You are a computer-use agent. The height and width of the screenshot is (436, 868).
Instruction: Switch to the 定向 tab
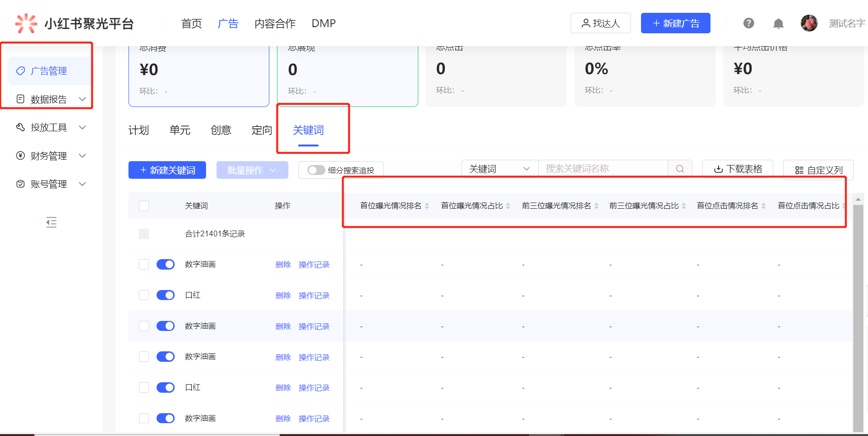click(262, 130)
